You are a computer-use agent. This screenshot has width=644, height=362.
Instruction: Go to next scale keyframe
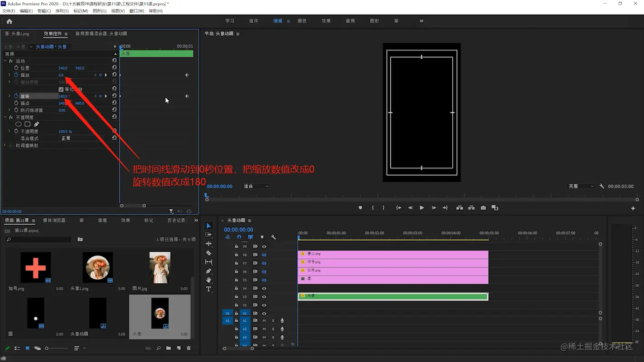point(106,75)
